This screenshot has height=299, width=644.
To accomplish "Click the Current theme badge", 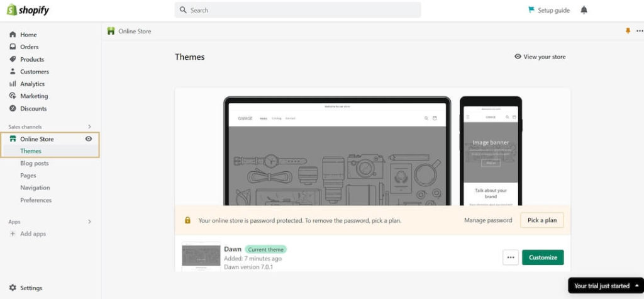I will [x=266, y=249].
